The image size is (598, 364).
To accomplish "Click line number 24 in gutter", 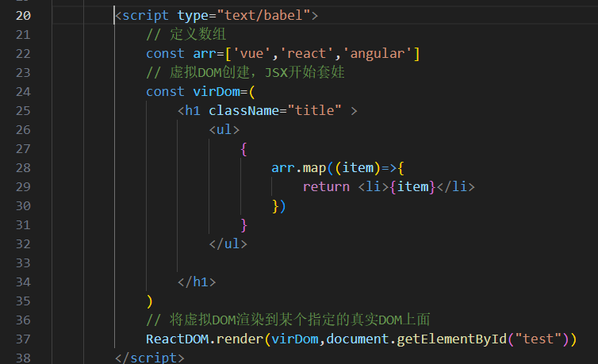I will tap(23, 92).
